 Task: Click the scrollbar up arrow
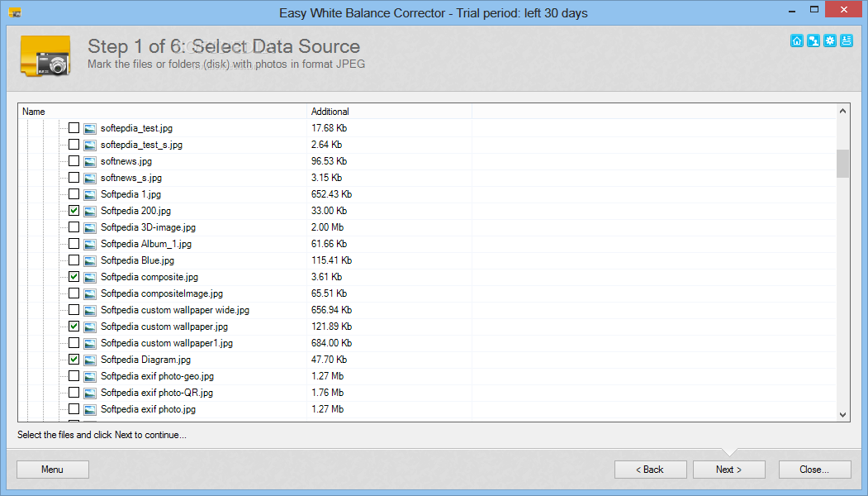842,111
